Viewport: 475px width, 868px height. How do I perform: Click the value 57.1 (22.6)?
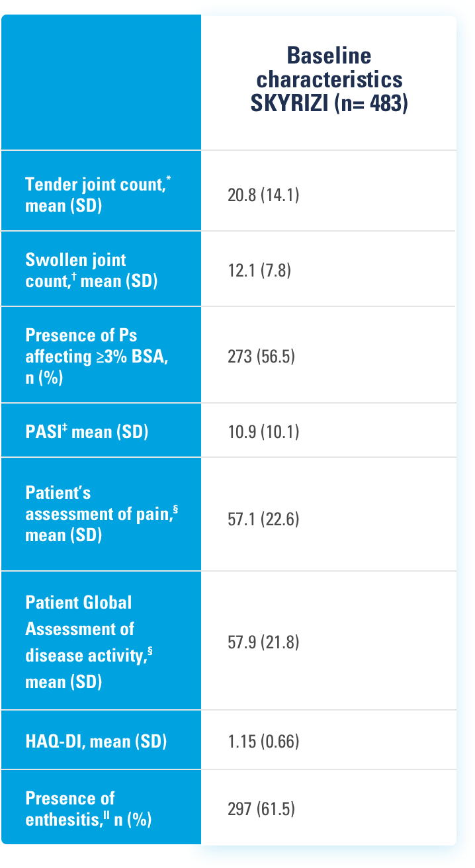tap(263, 519)
